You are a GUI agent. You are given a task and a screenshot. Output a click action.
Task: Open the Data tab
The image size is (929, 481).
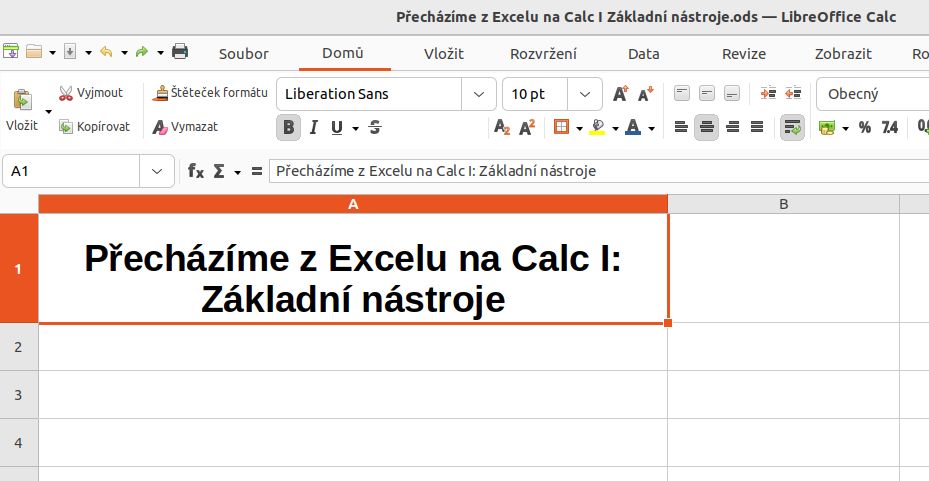pyautogui.click(x=643, y=54)
